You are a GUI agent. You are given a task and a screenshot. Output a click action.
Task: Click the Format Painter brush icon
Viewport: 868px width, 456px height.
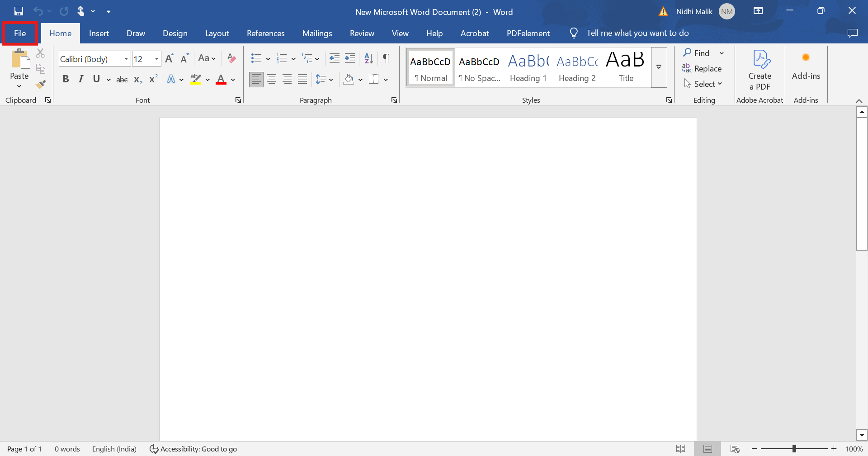[41, 84]
